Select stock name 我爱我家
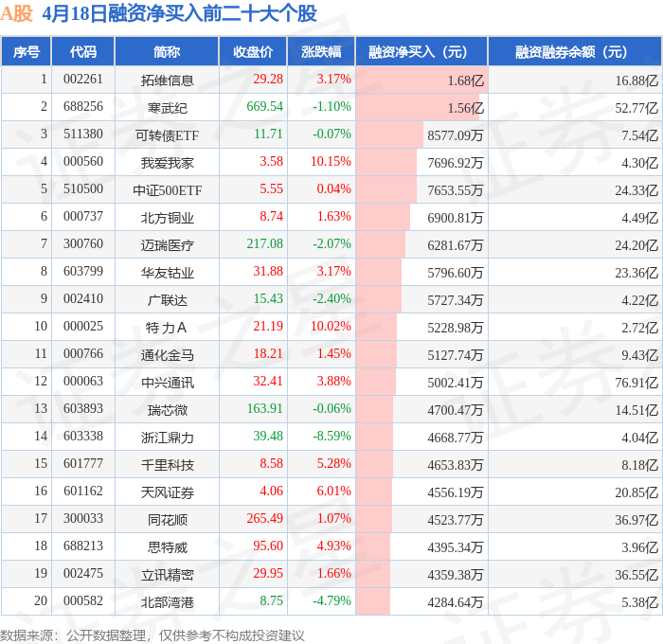The height and width of the screenshot is (644, 663). [x=168, y=163]
